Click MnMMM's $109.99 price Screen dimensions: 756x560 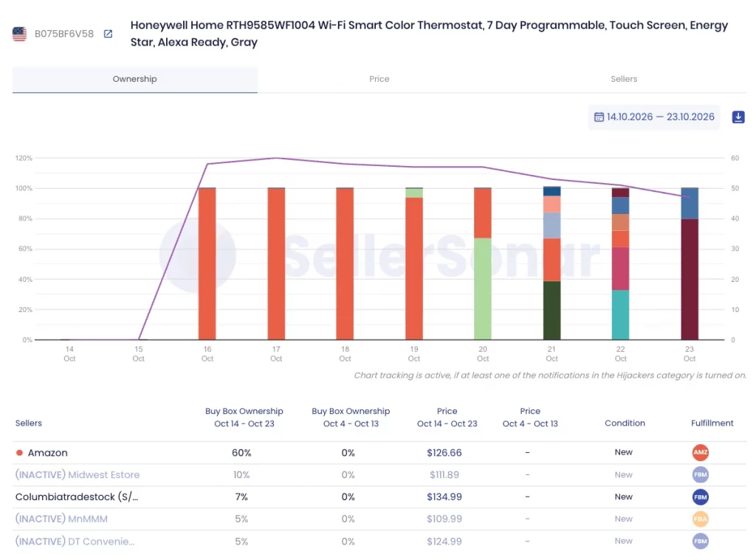(444, 519)
